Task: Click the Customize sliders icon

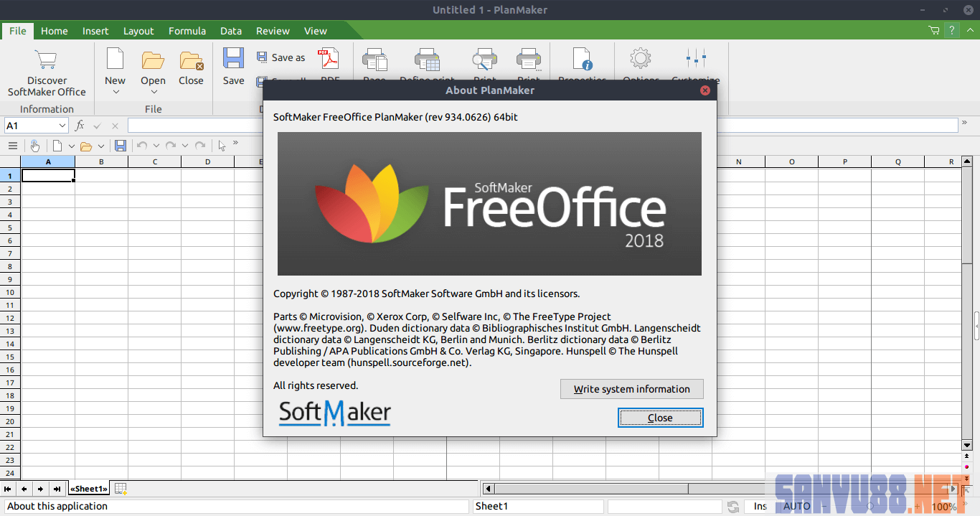Action: pos(696,59)
